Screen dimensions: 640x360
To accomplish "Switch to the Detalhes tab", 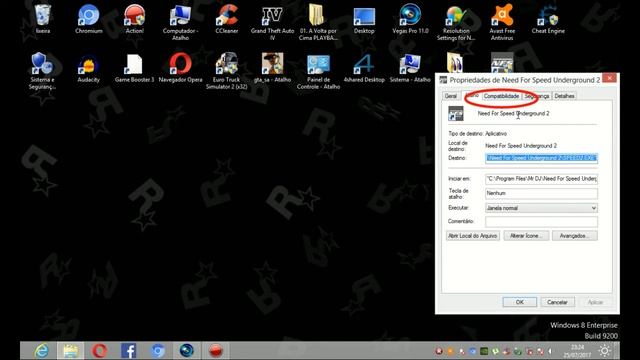I will click(x=564, y=96).
